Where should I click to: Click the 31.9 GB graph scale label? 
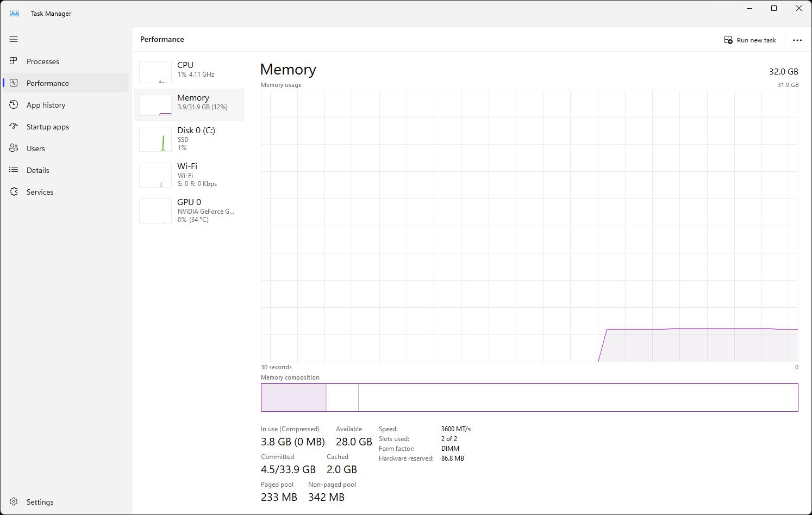pyautogui.click(x=788, y=85)
